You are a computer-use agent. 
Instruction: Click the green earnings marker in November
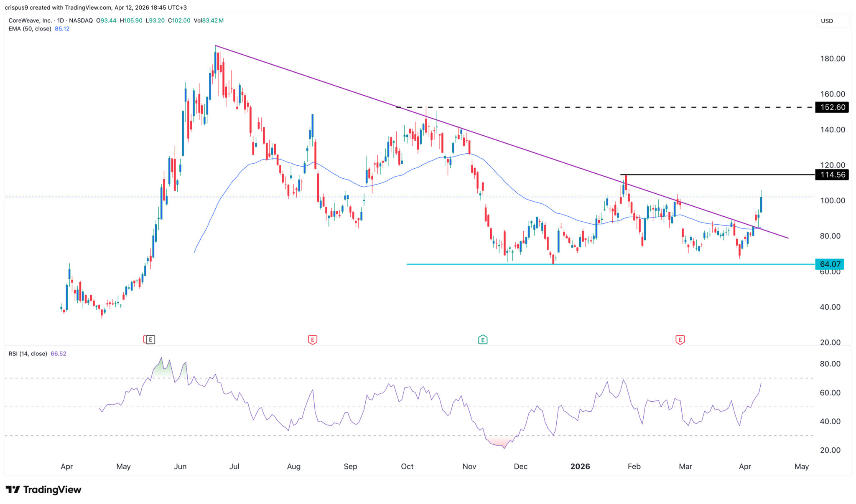[483, 339]
